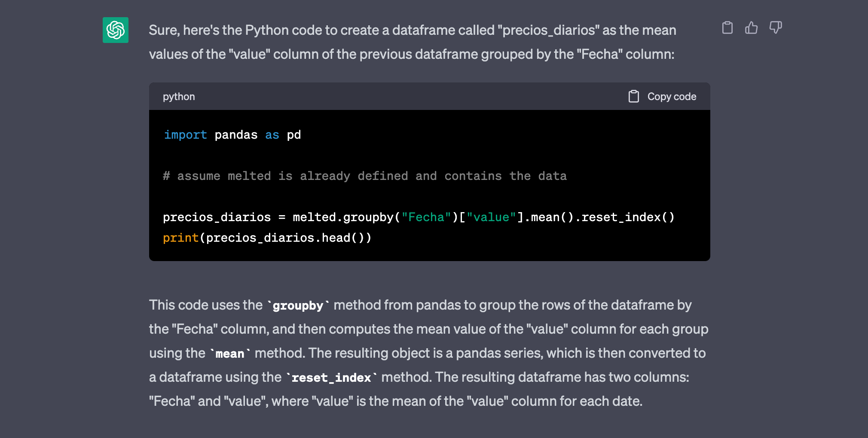The image size is (868, 438).
Task: Click the intro sentence starting 'Sure, here's the Python code'
Action: (413, 42)
